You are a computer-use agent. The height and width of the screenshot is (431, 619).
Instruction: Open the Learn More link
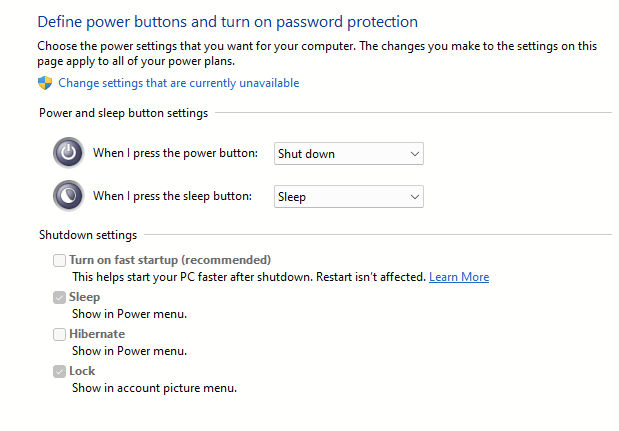click(x=459, y=276)
